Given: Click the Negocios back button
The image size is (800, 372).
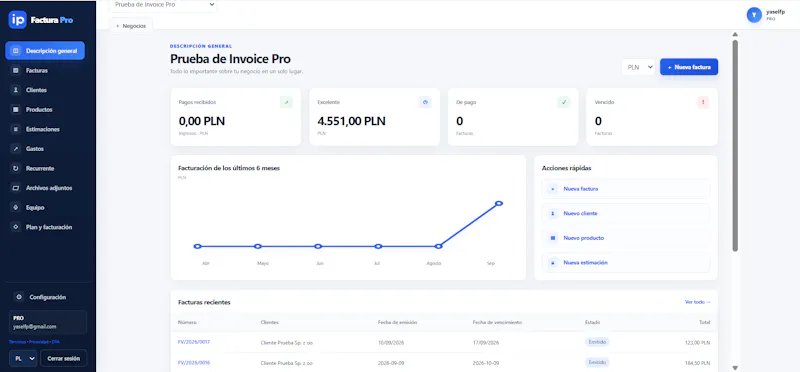Looking at the screenshot, I should coord(131,26).
